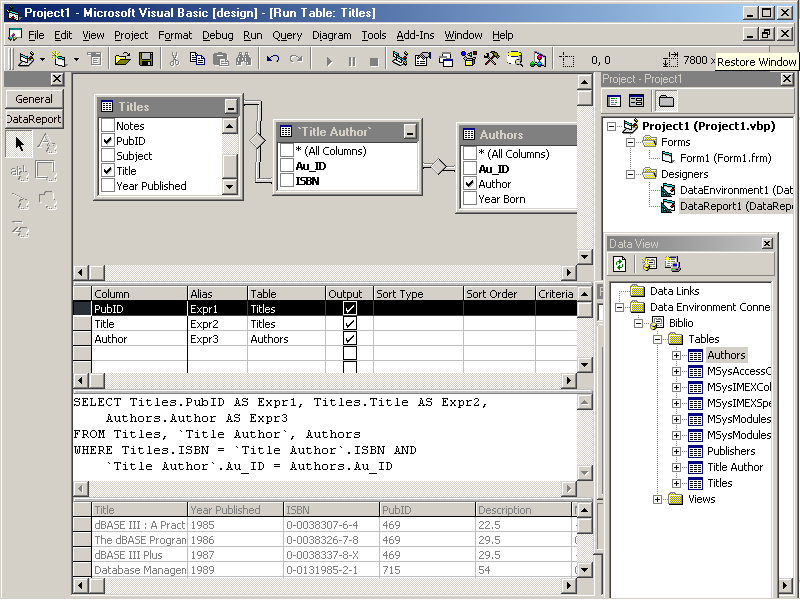Open the Diagram menu
800x600 pixels.
332,35
